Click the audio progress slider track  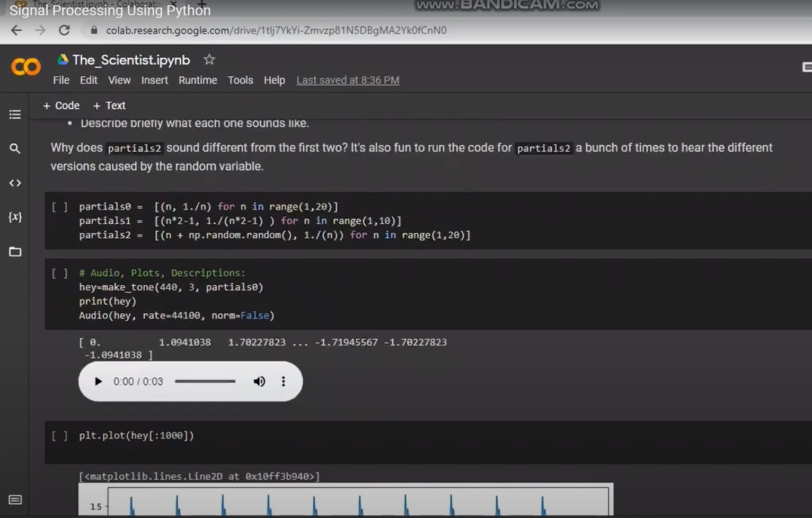tap(205, 381)
